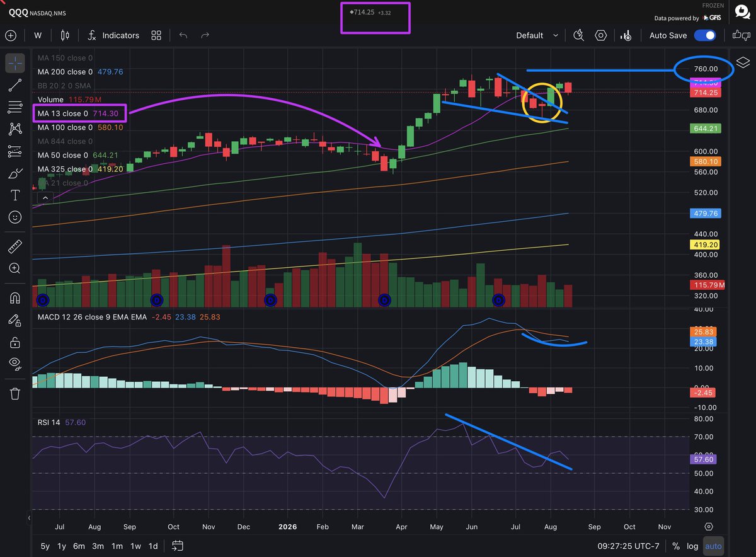This screenshot has height=557, width=756.
Task: Switch to 1w date range
Action: tap(135, 546)
